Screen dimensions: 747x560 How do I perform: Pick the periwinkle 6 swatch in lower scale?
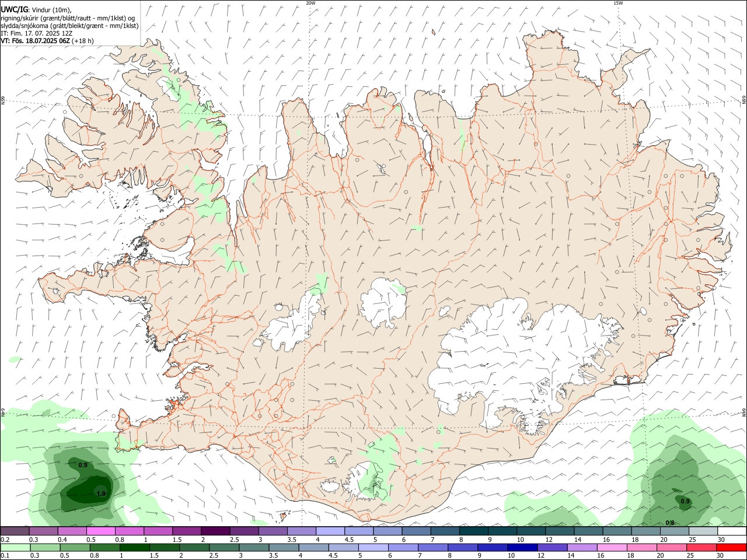[403, 547]
